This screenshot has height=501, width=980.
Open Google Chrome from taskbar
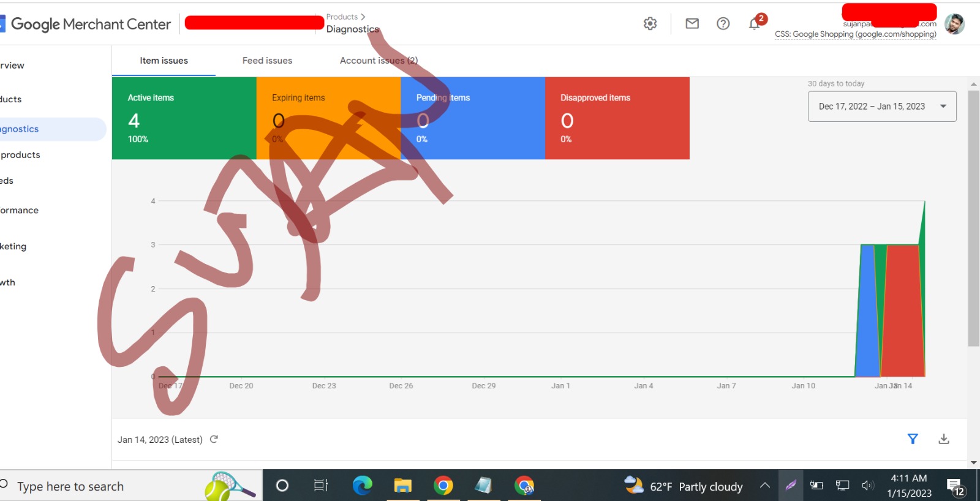[x=443, y=486]
